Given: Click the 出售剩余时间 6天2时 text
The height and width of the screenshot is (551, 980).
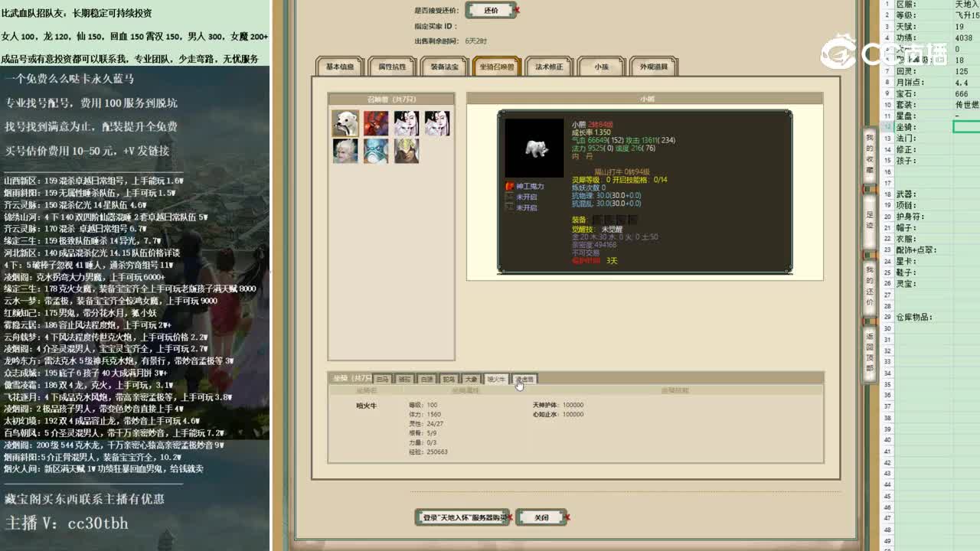Looking at the screenshot, I should pyautogui.click(x=450, y=41).
